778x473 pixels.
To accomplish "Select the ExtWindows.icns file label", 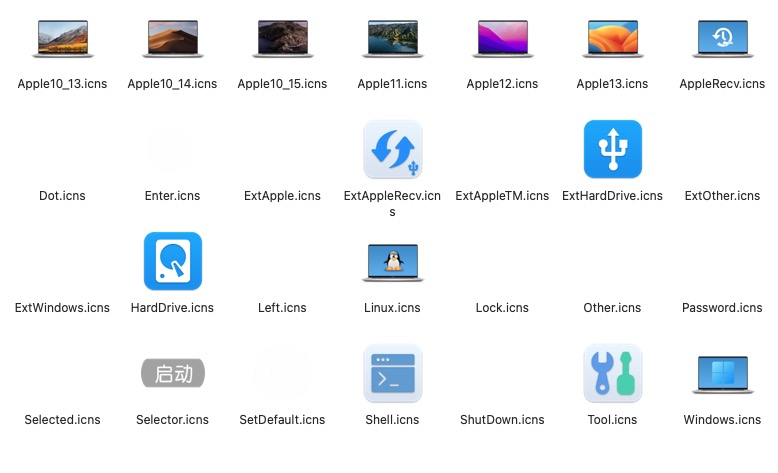I will pos(62,308).
